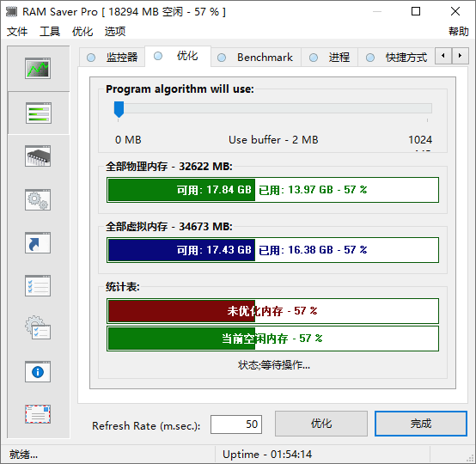Click the buffer size slider thumb
The image size is (476, 464).
tap(119, 109)
